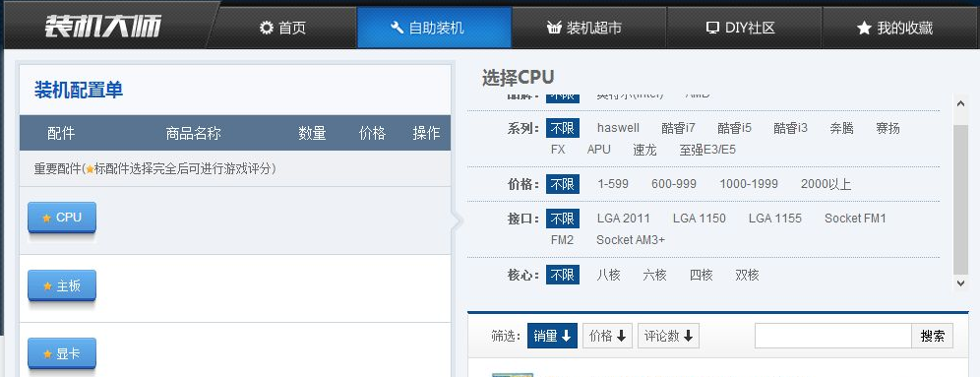Select 不限 in the 核心 filter row
The image size is (980, 377).
point(563,275)
